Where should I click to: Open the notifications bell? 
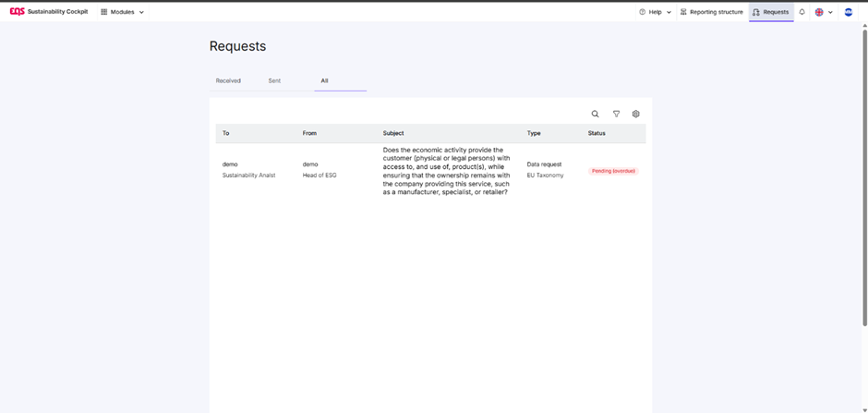[x=802, y=12]
